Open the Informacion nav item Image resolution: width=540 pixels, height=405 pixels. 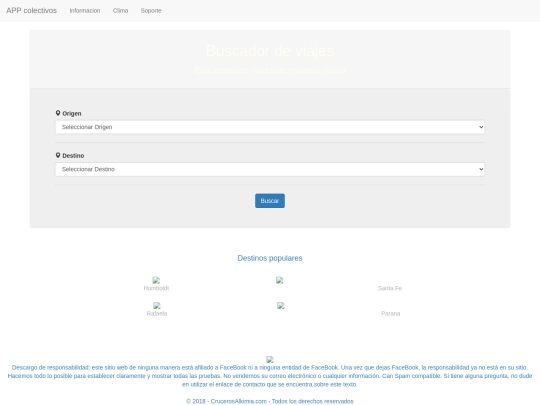(85, 11)
